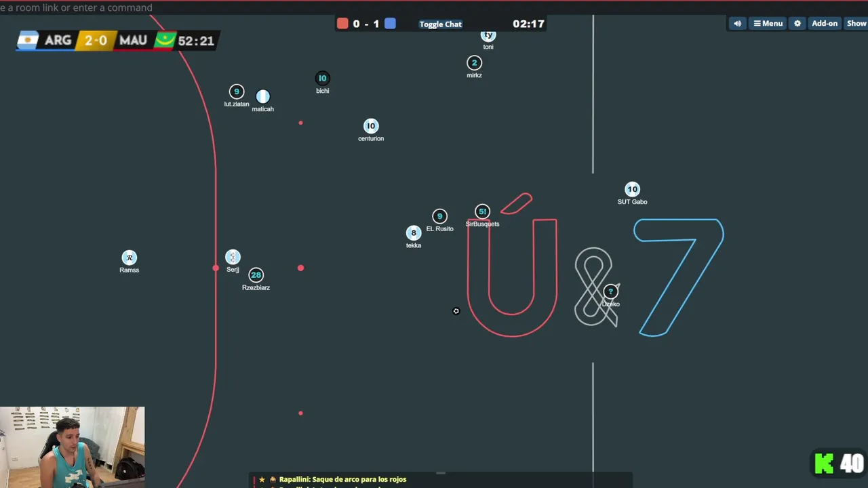Viewport: 868px width, 488px height.
Task: Select the centurion number 10 disc
Action: coord(370,126)
